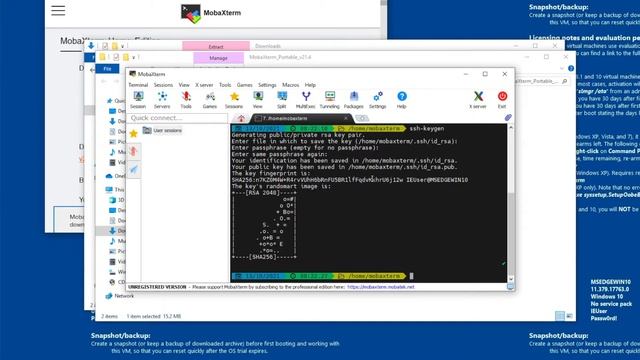Screen dimensions: 640x360
Task: Click the Servers toolbar icon
Action: (x=162, y=100)
